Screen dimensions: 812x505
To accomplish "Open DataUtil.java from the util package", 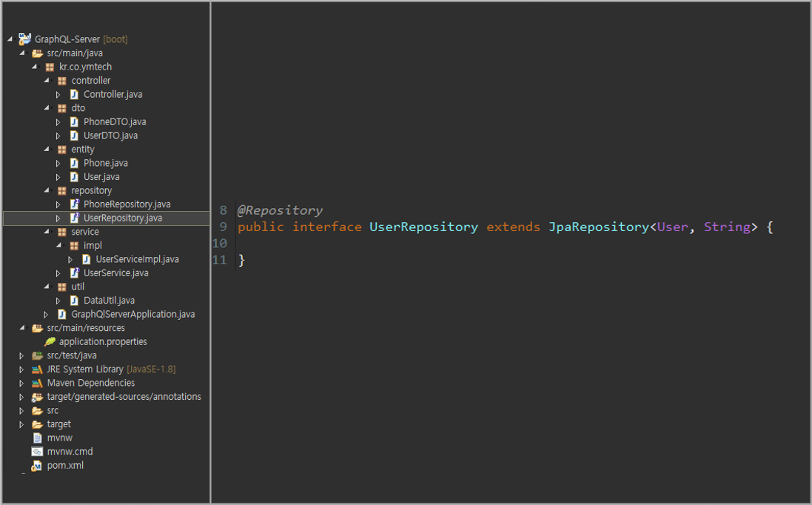I will point(109,301).
